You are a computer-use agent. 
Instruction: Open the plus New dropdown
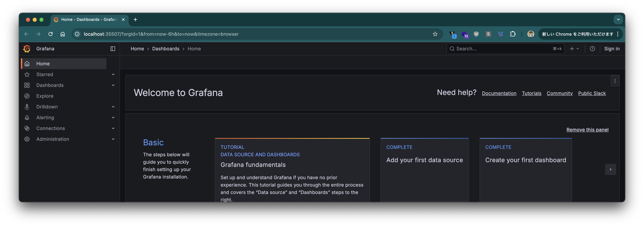click(574, 49)
